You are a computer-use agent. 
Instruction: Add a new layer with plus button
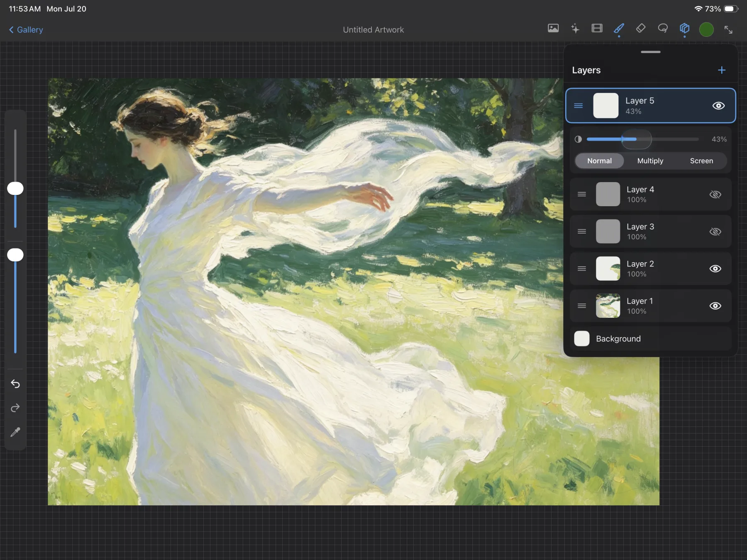[x=722, y=70]
